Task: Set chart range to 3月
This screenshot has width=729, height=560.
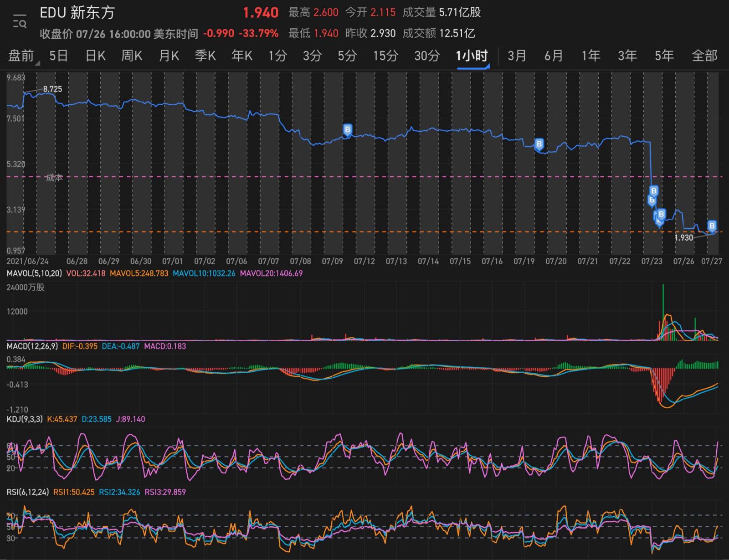Action: pos(517,56)
